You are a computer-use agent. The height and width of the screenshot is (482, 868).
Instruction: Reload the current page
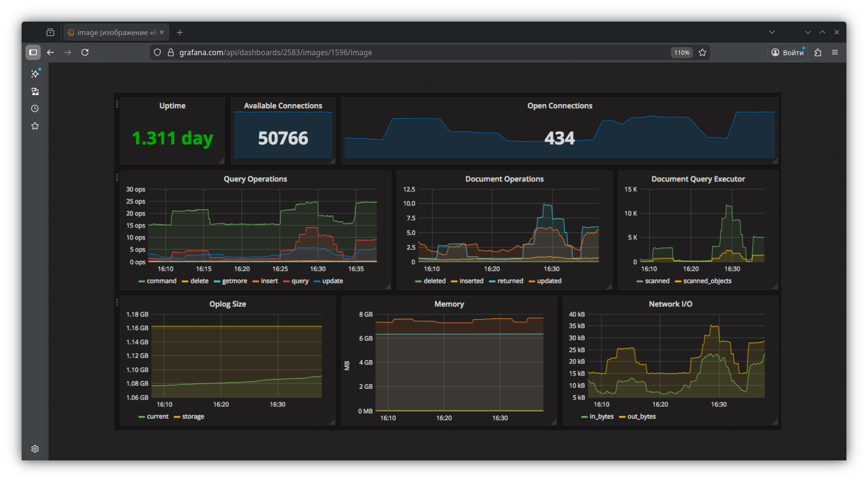(85, 52)
